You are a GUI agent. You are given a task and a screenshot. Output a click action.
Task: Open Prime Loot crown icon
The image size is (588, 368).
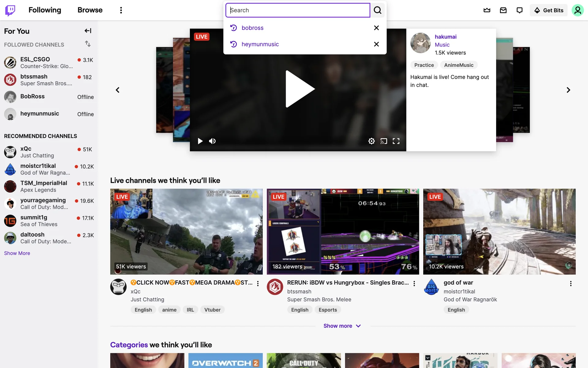click(487, 10)
